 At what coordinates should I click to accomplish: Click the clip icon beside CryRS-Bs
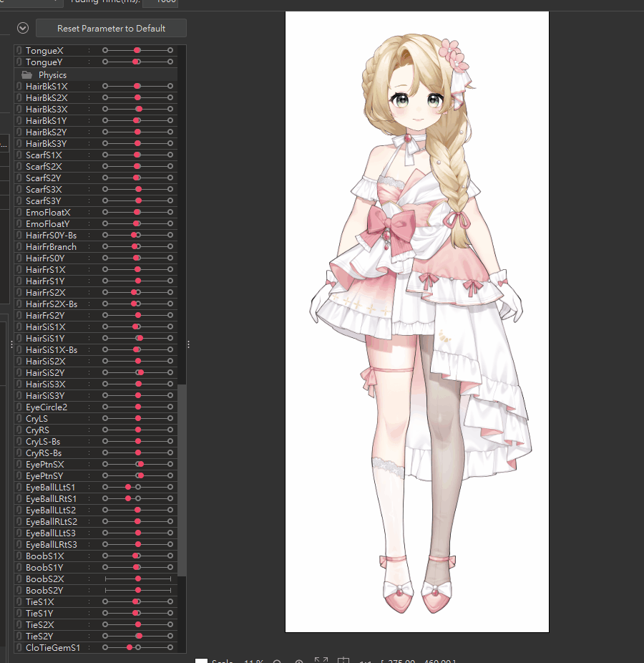(x=19, y=453)
